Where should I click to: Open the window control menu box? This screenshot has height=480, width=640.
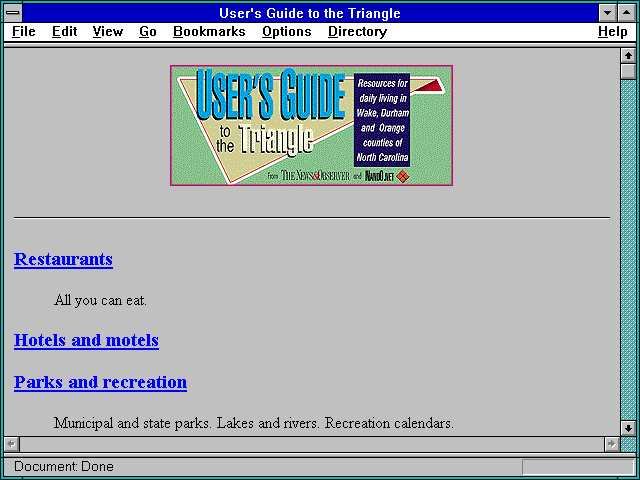pyautogui.click(x=13, y=13)
